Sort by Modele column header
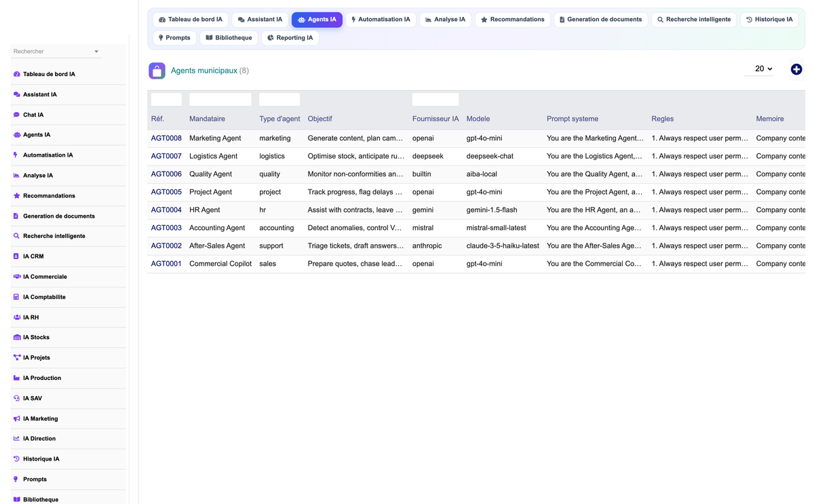 478,119
